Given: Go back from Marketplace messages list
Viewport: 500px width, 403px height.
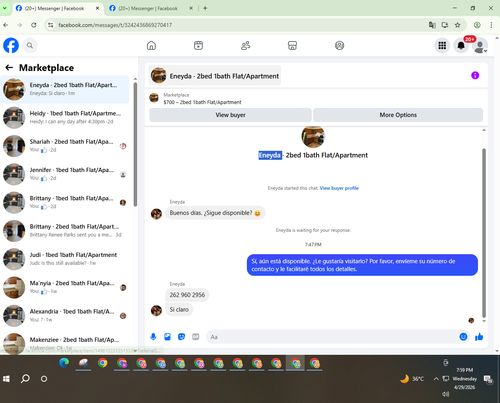Looking at the screenshot, I should (x=9, y=68).
